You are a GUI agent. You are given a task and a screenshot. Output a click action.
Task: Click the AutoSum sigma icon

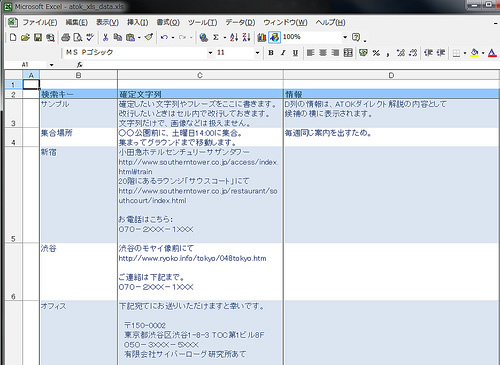click(x=216, y=37)
